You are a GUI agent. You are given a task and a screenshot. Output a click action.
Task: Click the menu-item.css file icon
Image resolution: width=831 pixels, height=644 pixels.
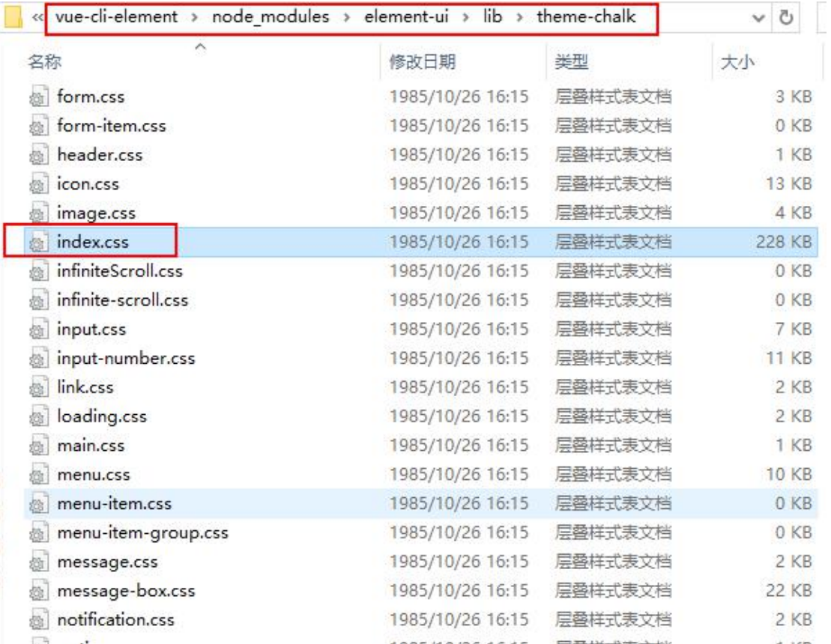[x=39, y=504]
